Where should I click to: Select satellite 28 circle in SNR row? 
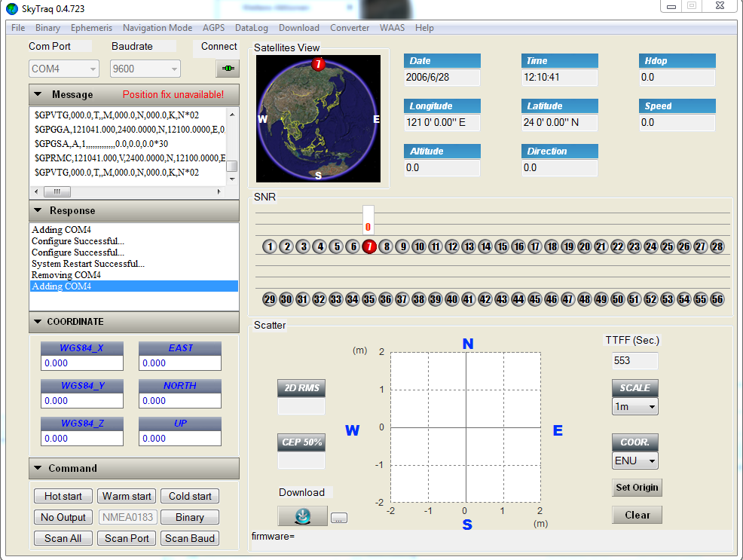(717, 246)
